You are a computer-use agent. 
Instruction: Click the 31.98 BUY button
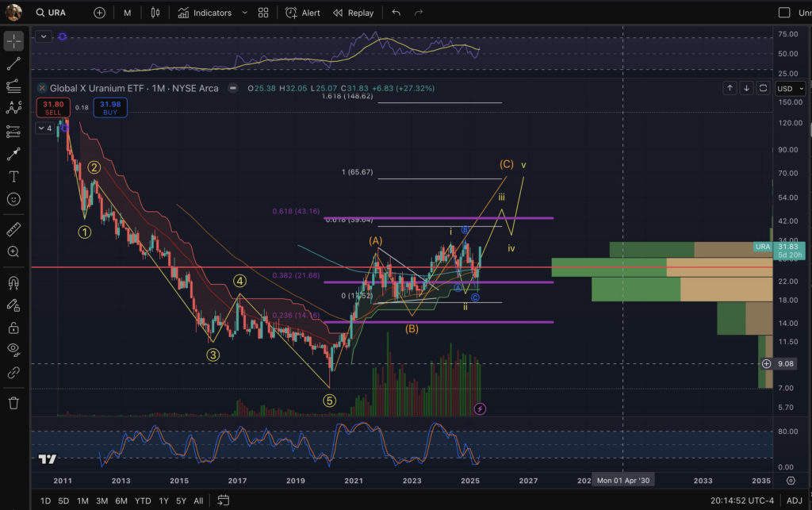109,108
